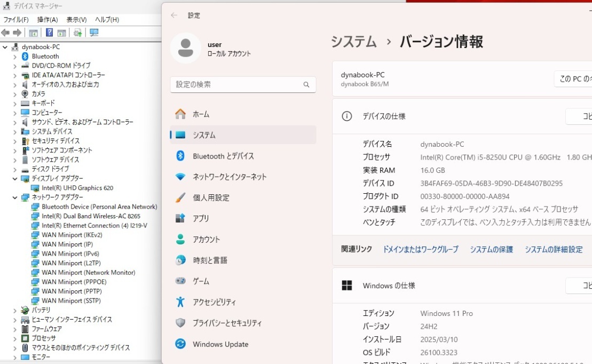592x364 pixels.
Task: Click the Windows 11 Pro edition value
Action: [x=447, y=313]
